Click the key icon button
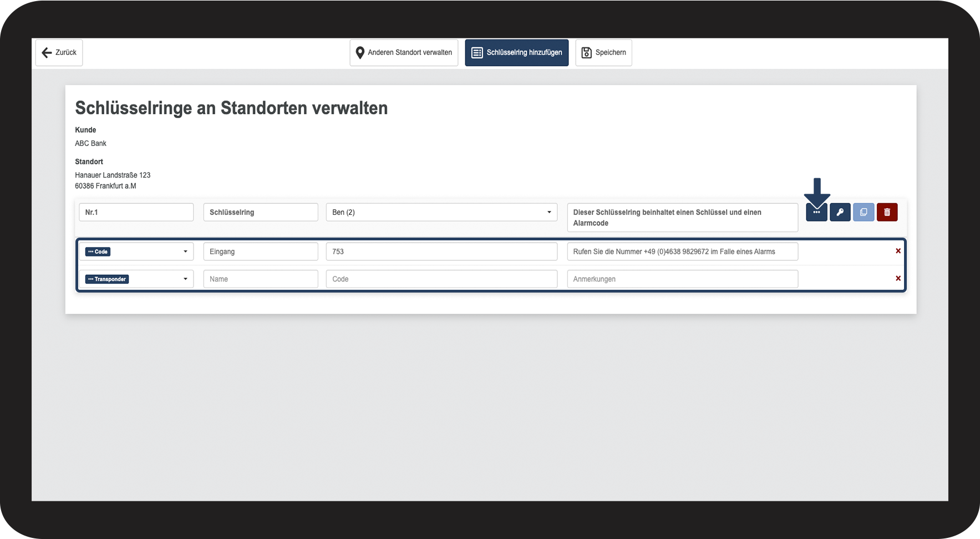Image resolution: width=980 pixels, height=539 pixels. pos(840,212)
